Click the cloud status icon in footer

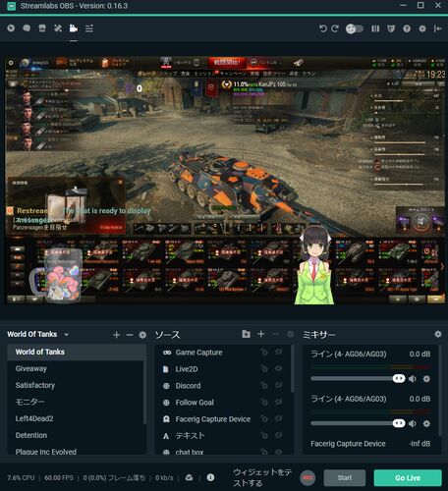click(x=189, y=478)
